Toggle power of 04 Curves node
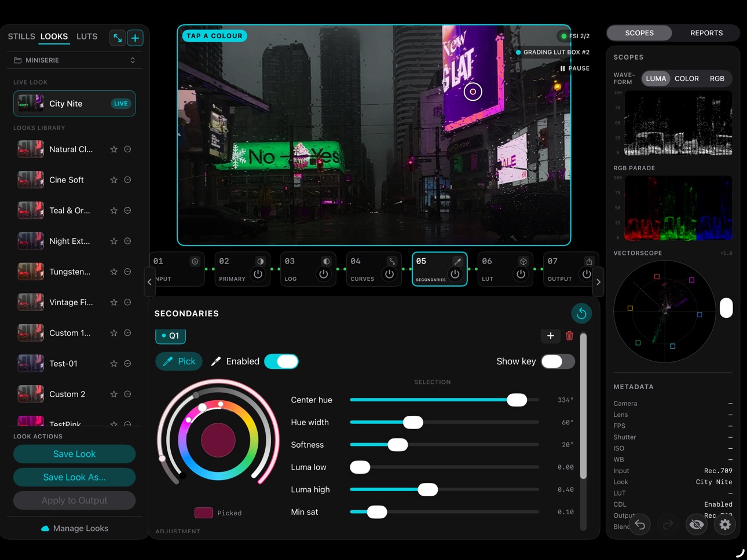This screenshot has height=560, width=747. coord(390,274)
